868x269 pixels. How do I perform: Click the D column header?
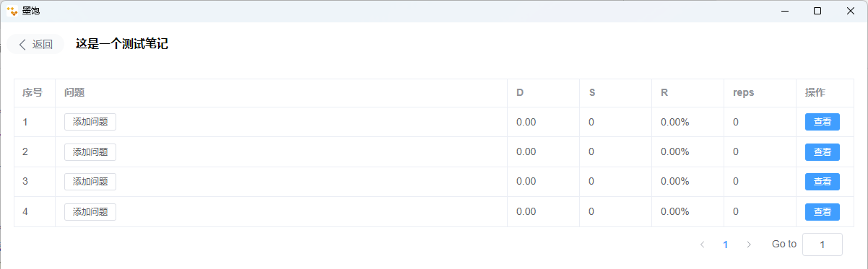click(x=520, y=93)
